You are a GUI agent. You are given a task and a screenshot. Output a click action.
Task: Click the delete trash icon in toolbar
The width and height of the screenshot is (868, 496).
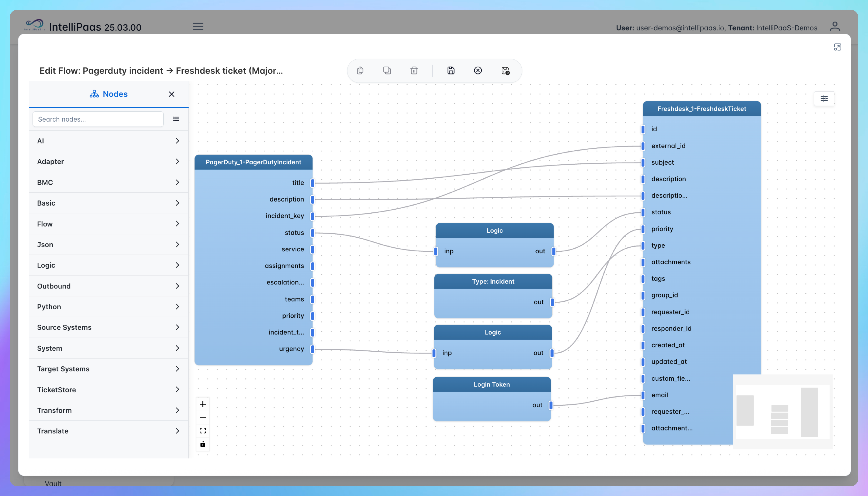click(414, 70)
